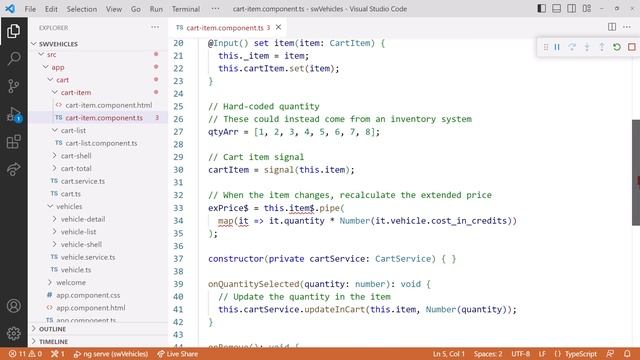The width and height of the screenshot is (640, 360).
Task: Open Run and Debug view
Action: tap(13, 114)
